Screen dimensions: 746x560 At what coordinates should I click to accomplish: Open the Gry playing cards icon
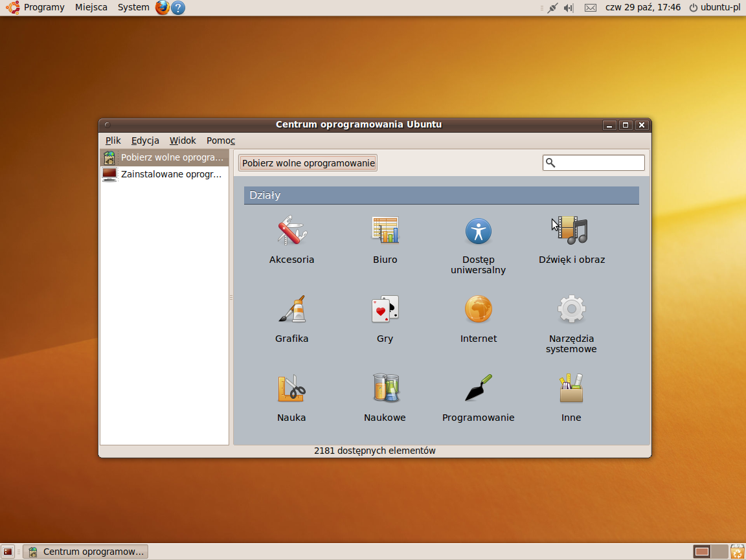pyautogui.click(x=385, y=309)
